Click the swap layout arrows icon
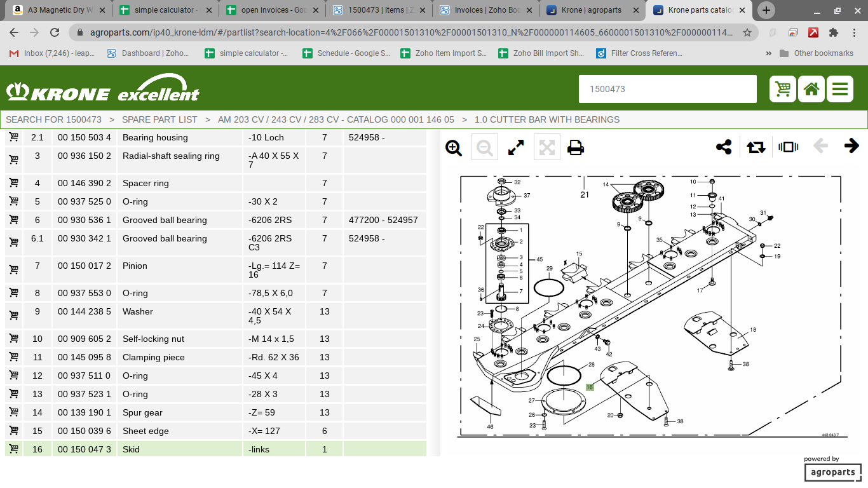Screen dimensions: 868x488 coord(756,147)
